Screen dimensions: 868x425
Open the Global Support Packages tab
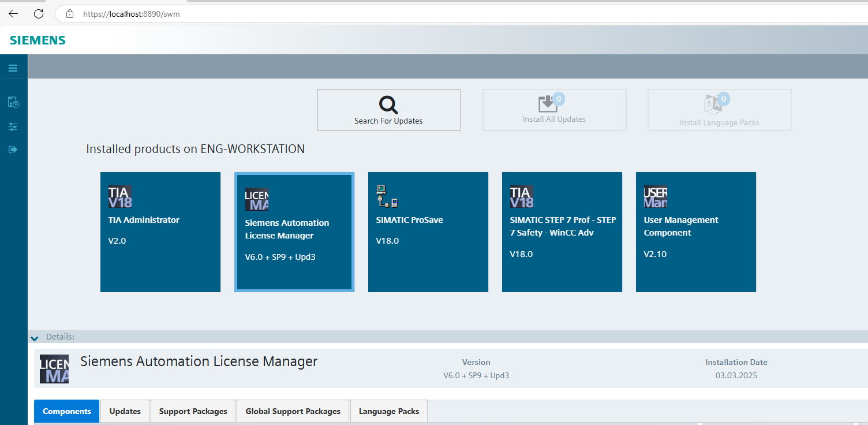(x=293, y=411)
